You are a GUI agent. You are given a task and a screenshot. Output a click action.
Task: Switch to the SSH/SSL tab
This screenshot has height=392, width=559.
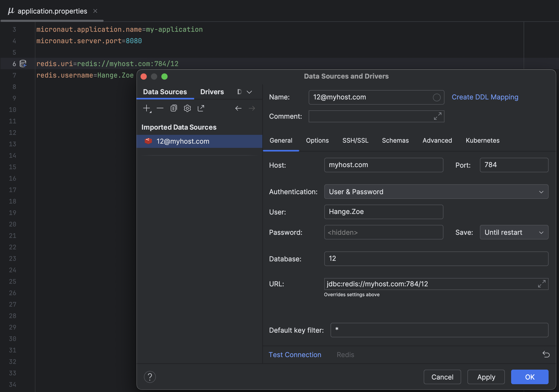355,141
